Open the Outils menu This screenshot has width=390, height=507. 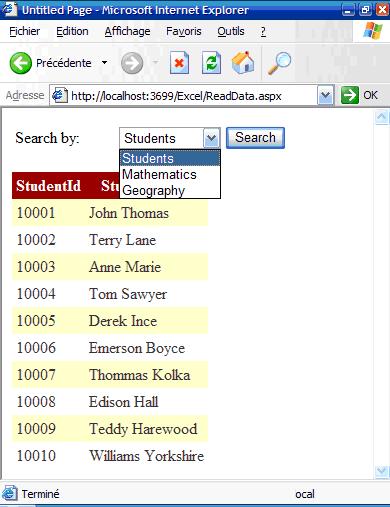coord(231,31)
